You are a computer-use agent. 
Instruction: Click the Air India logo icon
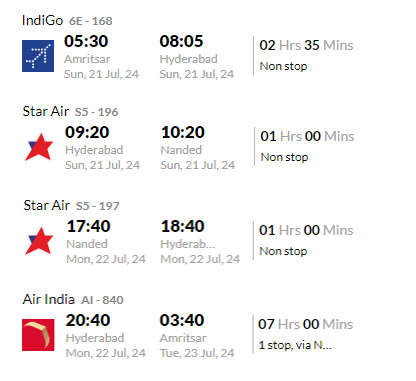click(38, 335)
